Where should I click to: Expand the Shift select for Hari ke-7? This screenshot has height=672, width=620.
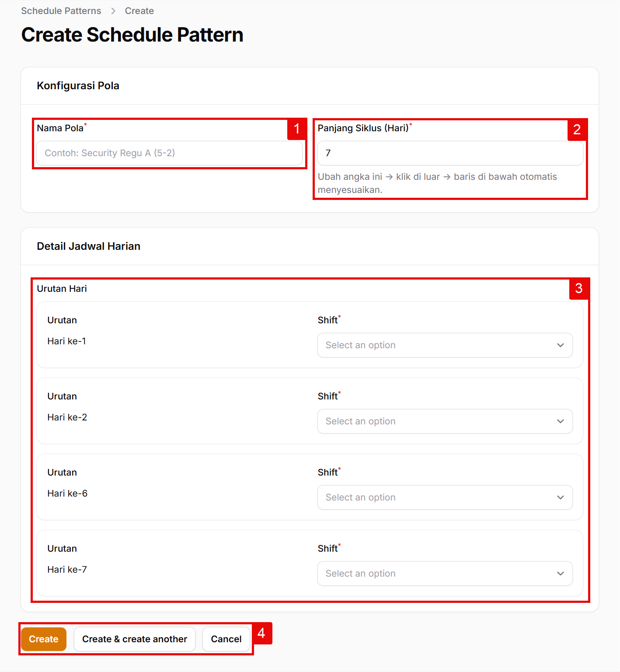tap(445, 574)
